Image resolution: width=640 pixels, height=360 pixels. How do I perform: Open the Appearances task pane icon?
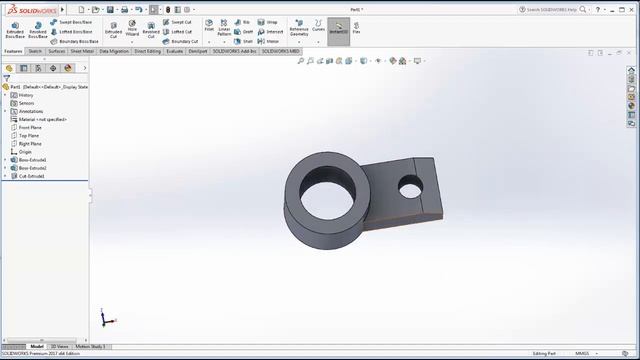(631, 106)
